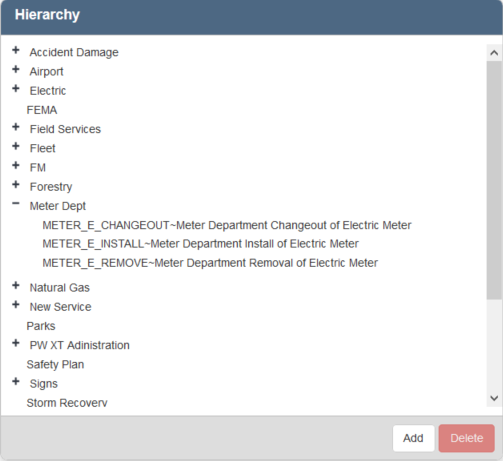Select METER_E_INSTALL tree item
The height and width of the screenshot is (461, 503).
tap(200, 244)
